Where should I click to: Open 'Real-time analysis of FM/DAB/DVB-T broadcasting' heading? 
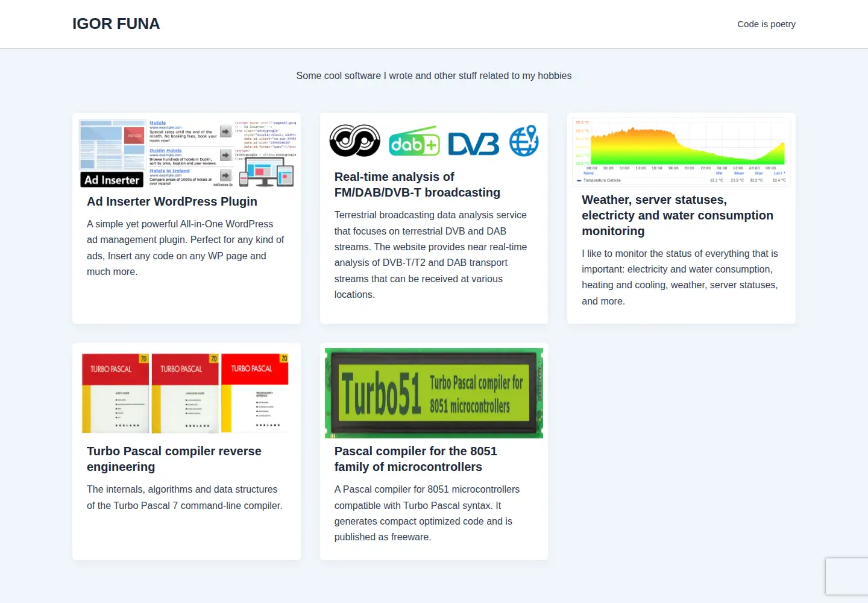pyautogui.click(x=417, y=185)
